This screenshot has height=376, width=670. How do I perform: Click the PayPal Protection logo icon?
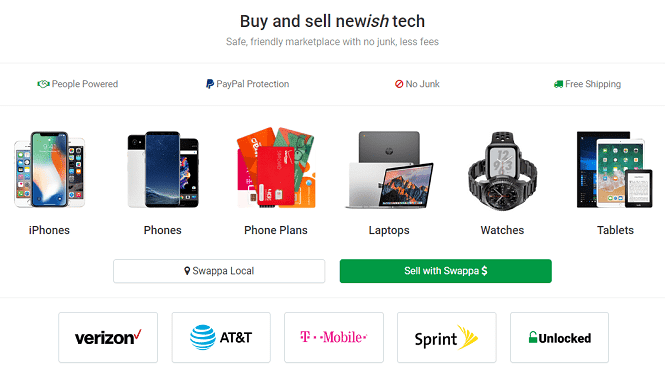pyautogui.click(x=209, y=84)
